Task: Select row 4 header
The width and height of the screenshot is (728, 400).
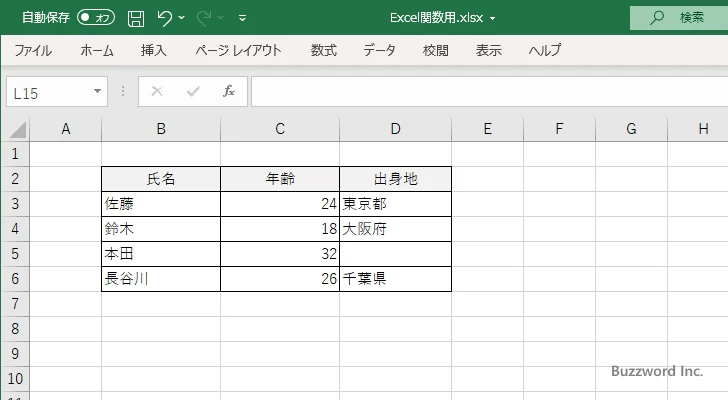Action: [x=15, y=229]
